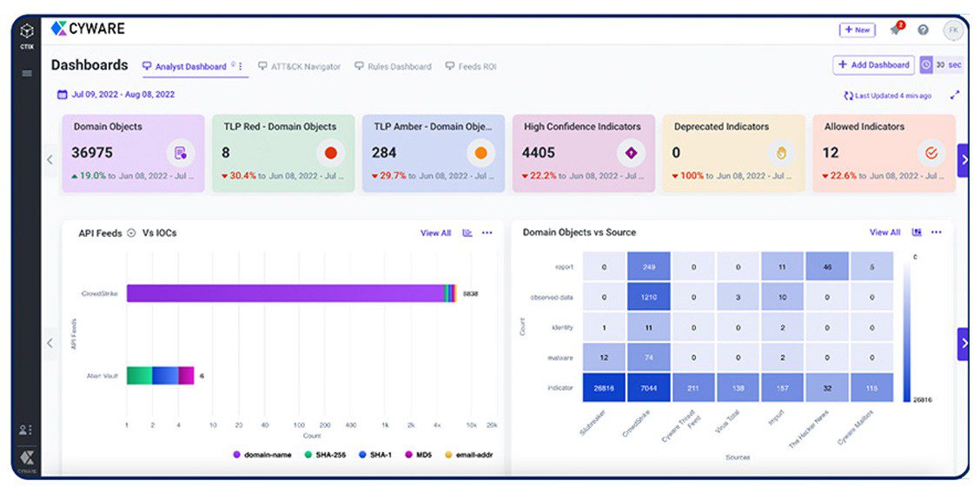Open the 30 sec refresh interval selector
The image size is (980, 487).
948,65
